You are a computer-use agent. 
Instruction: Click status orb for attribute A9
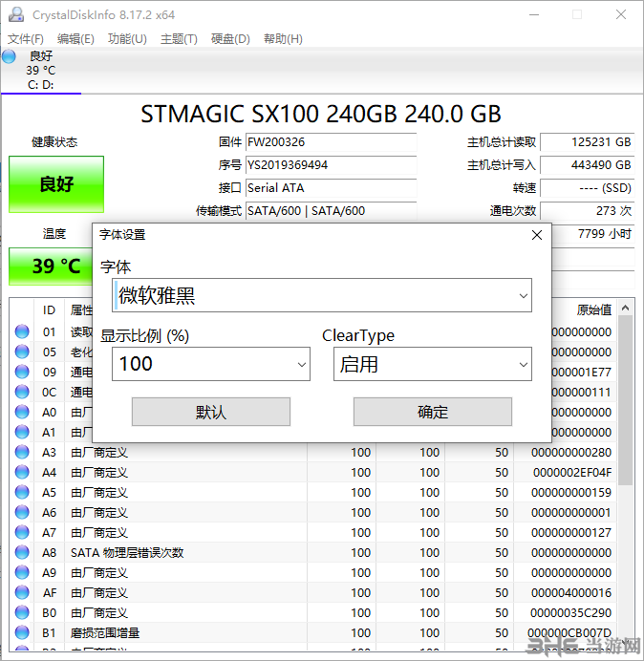[x=22, y=572]
